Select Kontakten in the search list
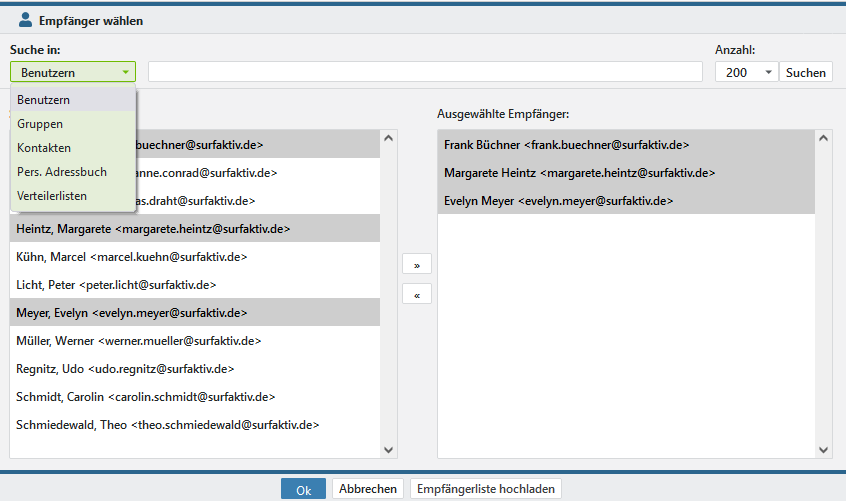The height and width of the screenshot is (501, 846). click(x=44, y=148)
